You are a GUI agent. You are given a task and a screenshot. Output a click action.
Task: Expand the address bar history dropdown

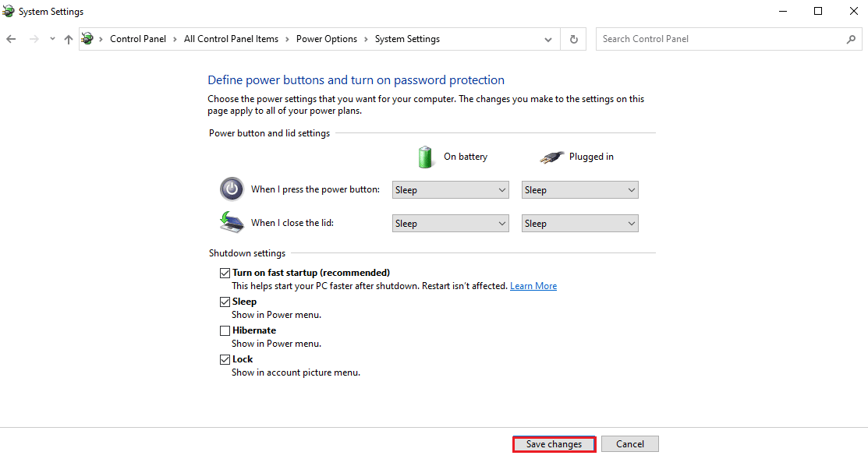pos(548,39)
